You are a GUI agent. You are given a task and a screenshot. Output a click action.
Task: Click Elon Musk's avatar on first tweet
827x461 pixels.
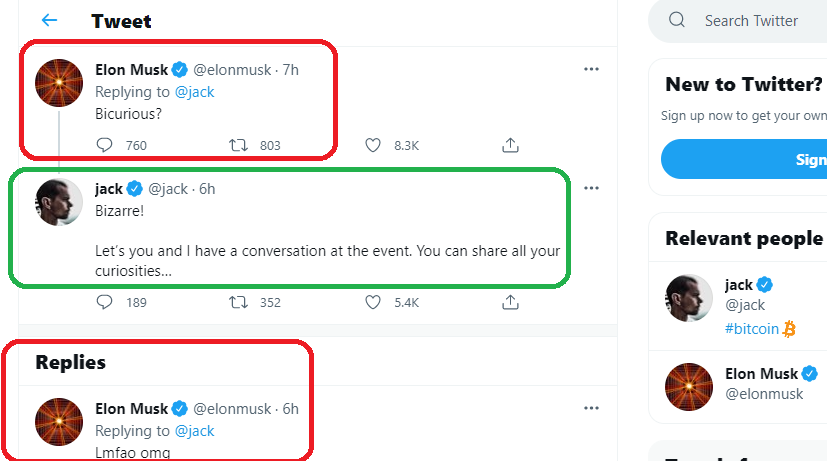[x=59, y=83]
